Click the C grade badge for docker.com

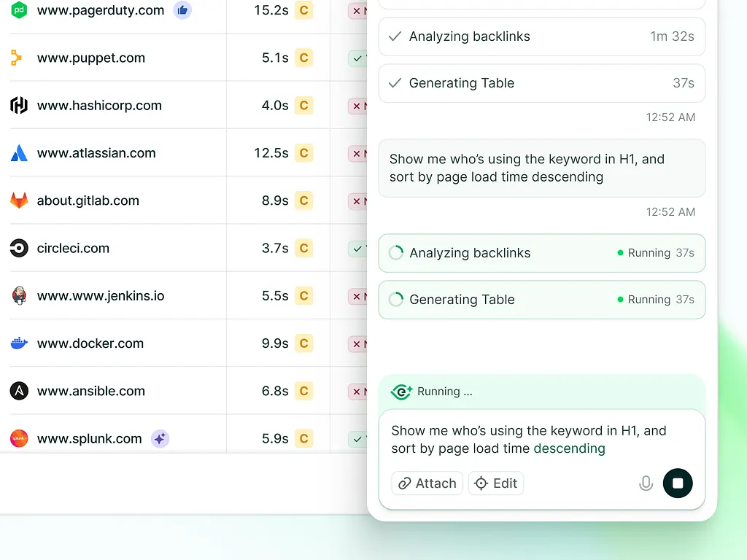point(304,343)
